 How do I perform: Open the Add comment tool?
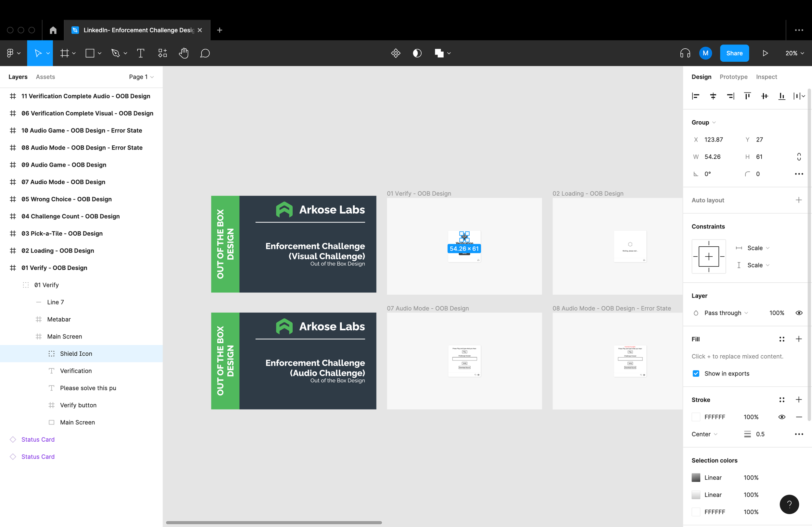205,53
